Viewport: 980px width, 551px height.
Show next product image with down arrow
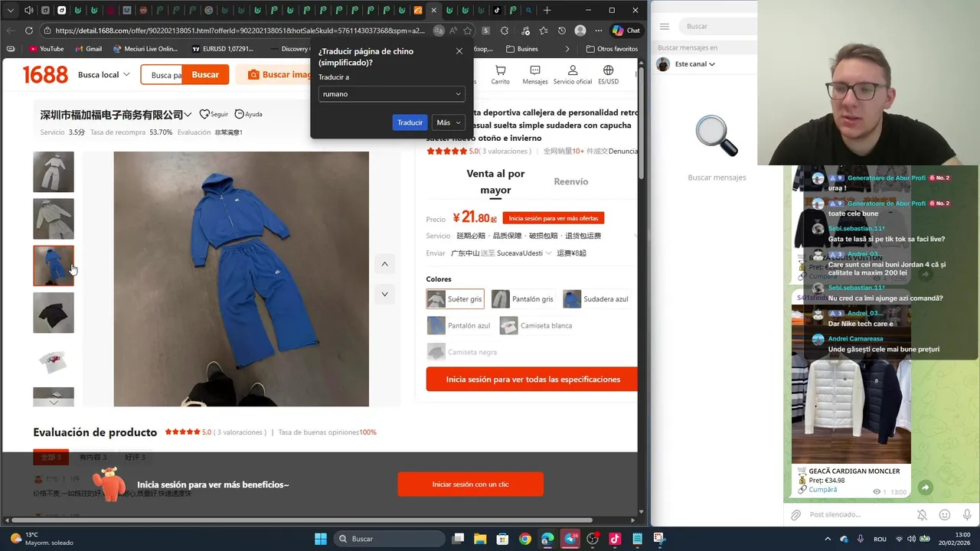pyautogui.click(x=384, y=294)
